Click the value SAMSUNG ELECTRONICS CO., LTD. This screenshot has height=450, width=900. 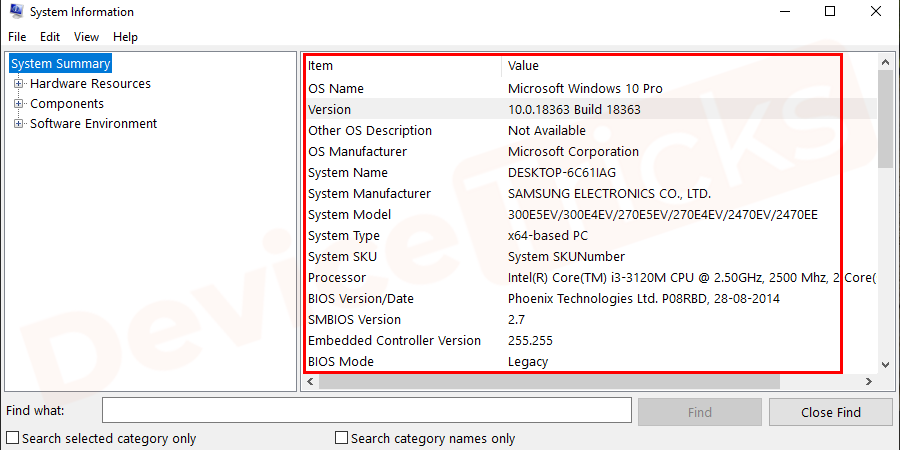pos(610,193)
